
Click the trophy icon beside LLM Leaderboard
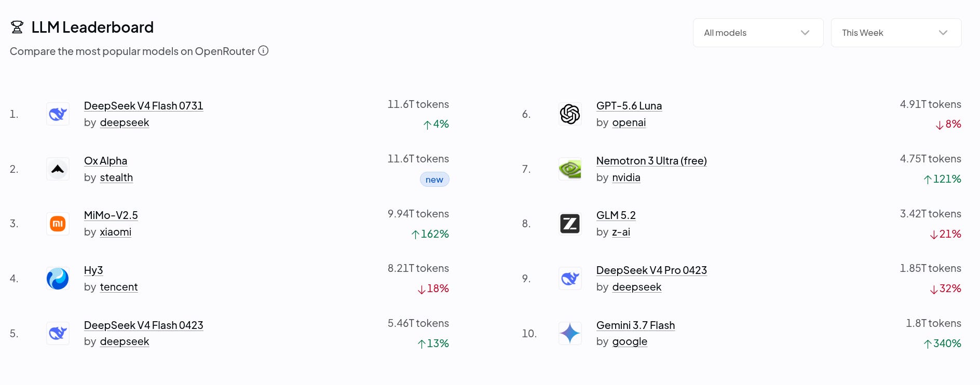pyautogui.click(x=17, y=27)
